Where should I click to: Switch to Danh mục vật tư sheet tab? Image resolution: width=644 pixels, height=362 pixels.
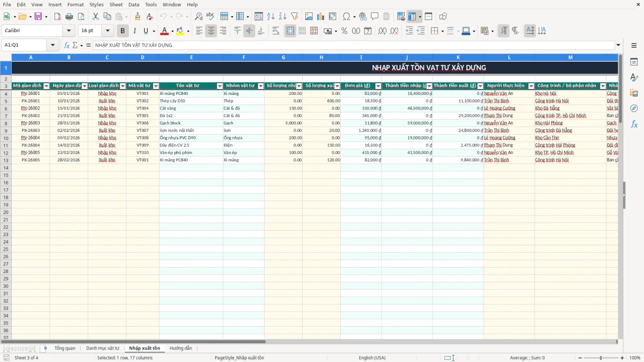103,348
